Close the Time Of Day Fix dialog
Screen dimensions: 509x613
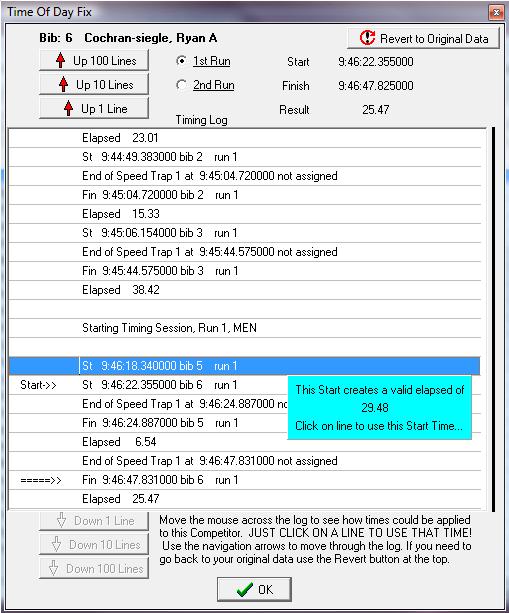(x=496, y=13)
